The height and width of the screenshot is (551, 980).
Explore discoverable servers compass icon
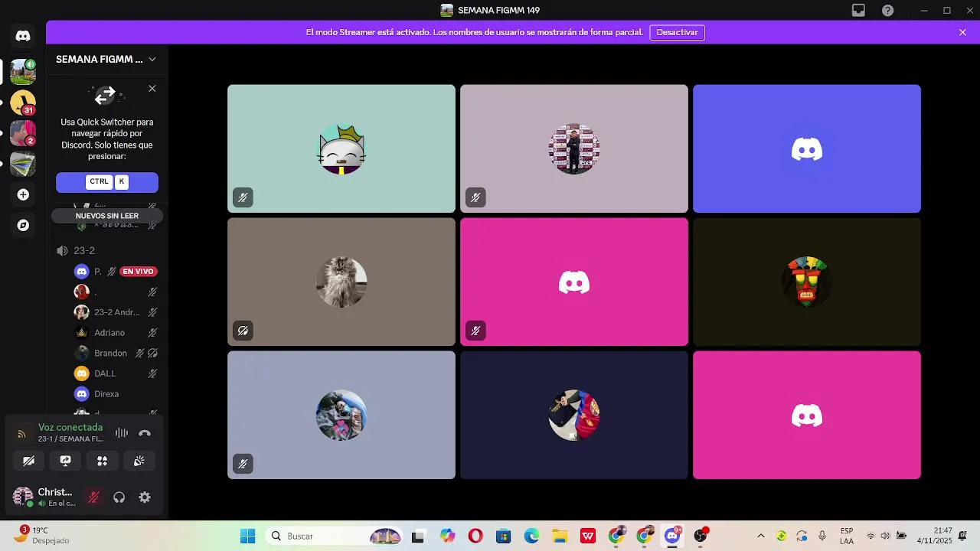point(23,226)
